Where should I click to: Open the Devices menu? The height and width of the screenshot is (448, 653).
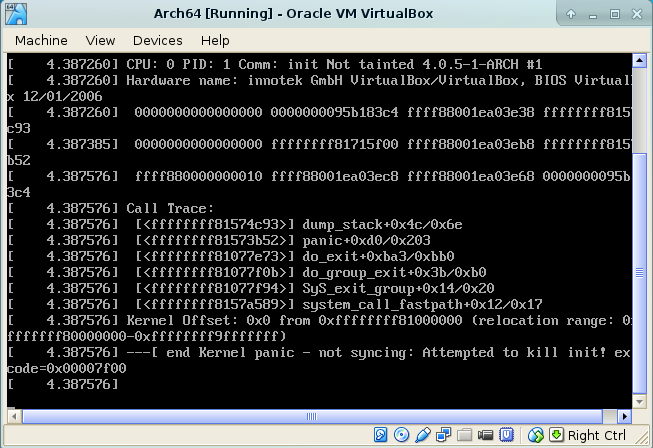[x=157, y=40]
